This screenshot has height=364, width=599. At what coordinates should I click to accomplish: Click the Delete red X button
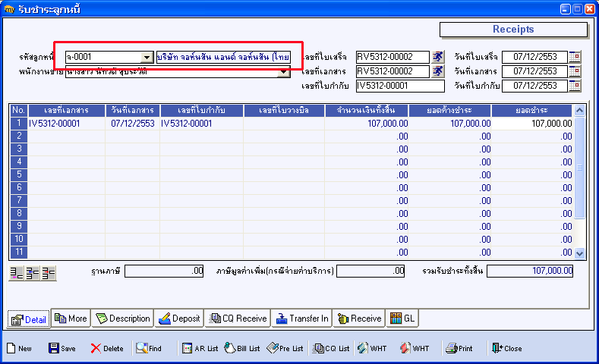(x=106, y=348)
